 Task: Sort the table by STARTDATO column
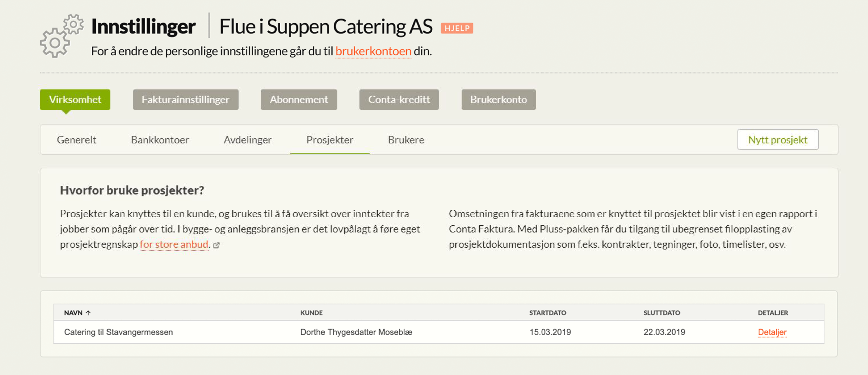click(x=547, y=313)
